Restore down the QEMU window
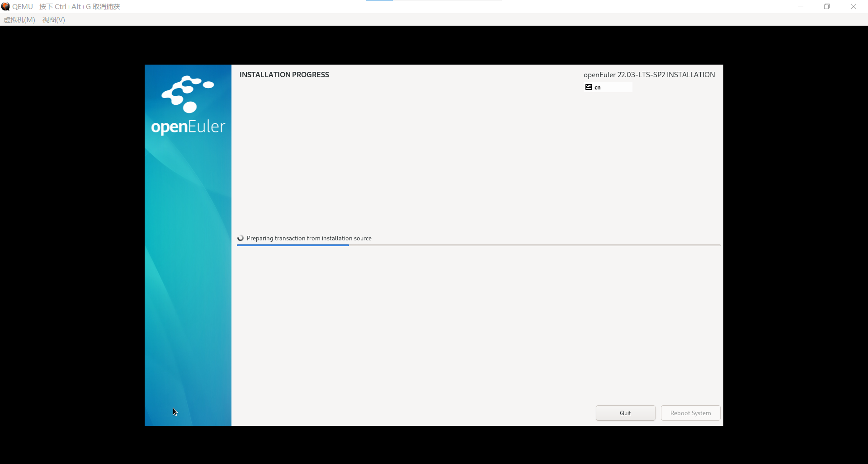Viewport: 868px width, 464px height. (827, 6)
